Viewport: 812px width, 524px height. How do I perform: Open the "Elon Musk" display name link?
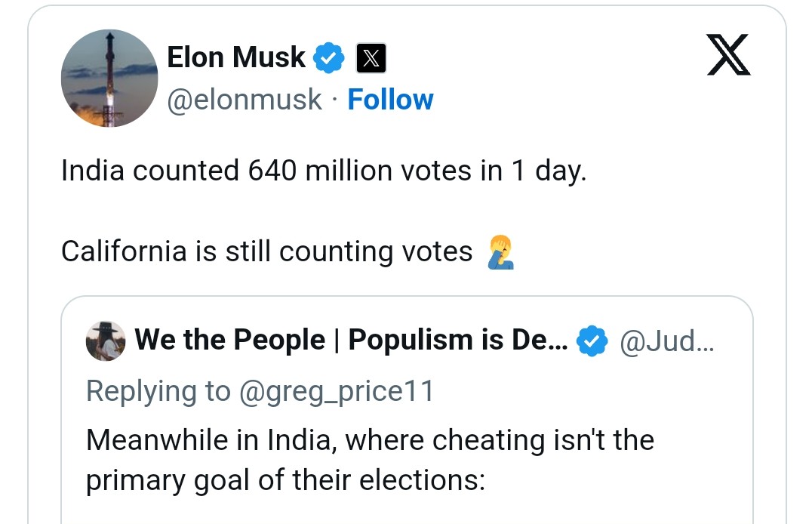pos(236,57)
